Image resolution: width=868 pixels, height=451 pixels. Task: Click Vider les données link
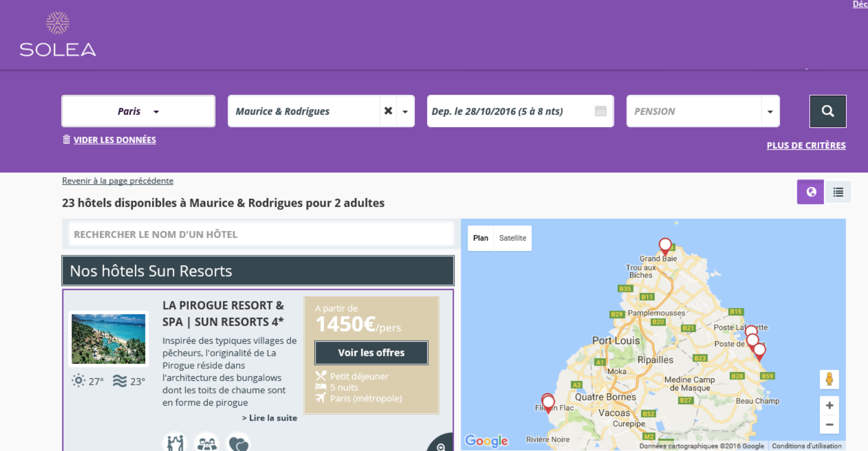115,140
